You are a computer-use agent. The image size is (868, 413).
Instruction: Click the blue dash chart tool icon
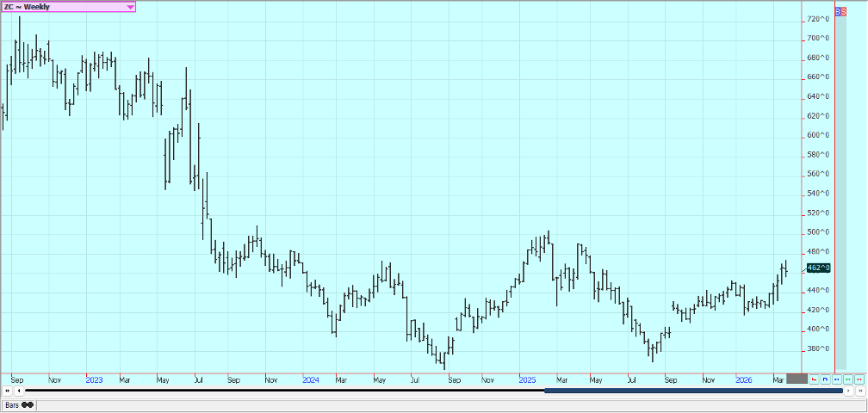837,379
